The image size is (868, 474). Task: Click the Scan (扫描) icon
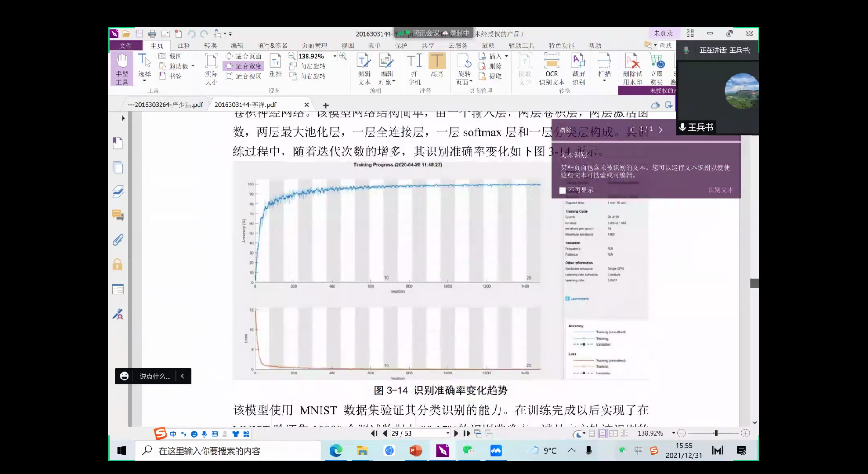click(604, 66)
